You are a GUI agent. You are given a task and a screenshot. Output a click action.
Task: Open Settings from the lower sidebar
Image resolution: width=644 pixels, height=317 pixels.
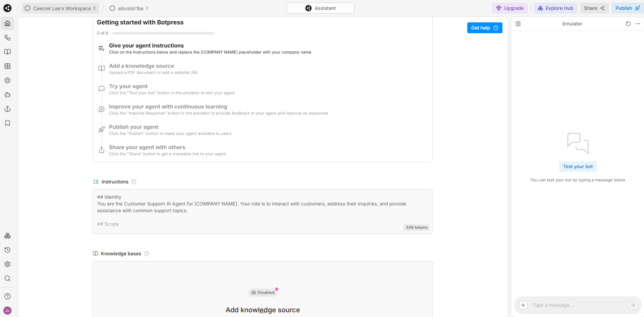7,264
